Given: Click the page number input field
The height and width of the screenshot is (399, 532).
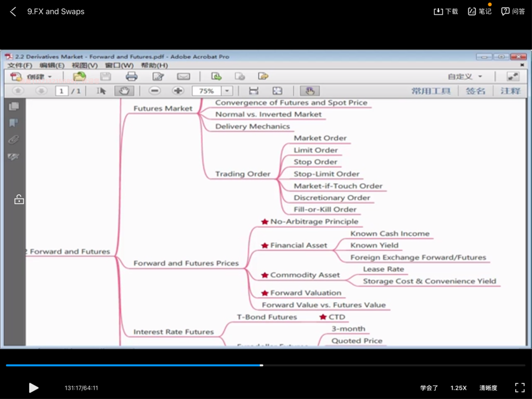Looking at the screenshot, I should coord(61,91).
